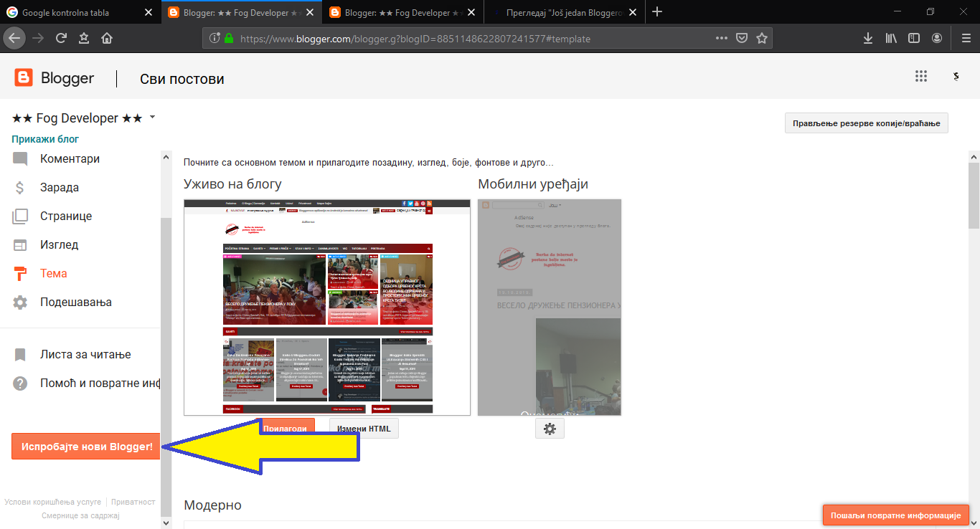Image resolution: width=980 pixels, height=529 pixels.
Task: Go back in browser
Action: (x=14, y=38)
